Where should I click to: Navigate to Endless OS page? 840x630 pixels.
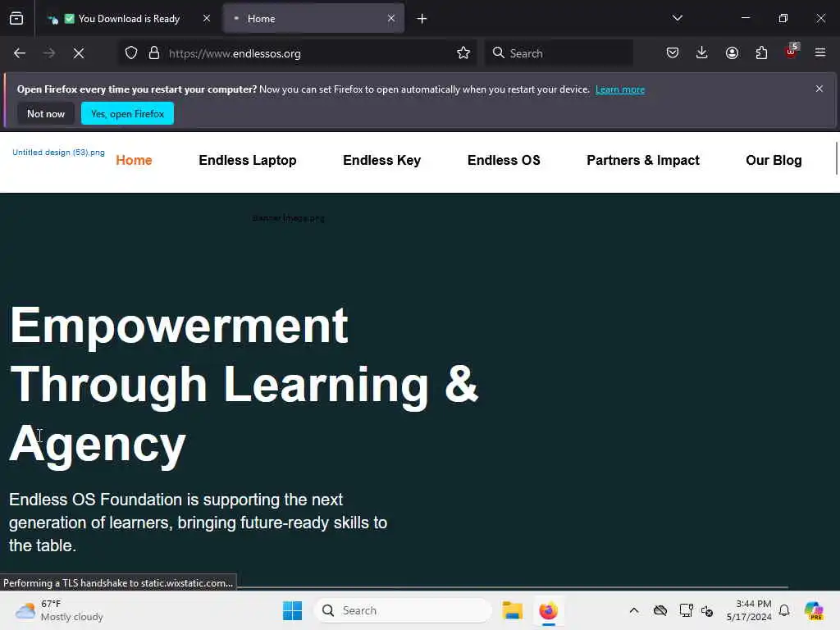504,160
